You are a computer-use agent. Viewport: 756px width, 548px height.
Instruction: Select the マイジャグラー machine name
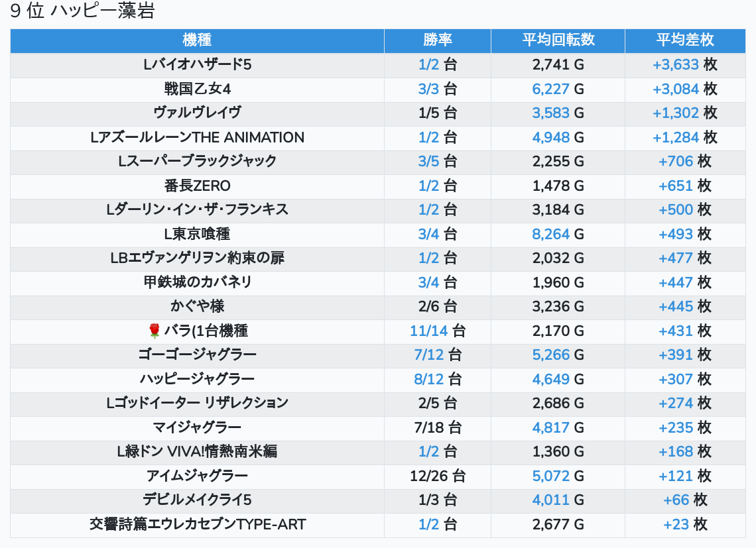tap(197, 427)
